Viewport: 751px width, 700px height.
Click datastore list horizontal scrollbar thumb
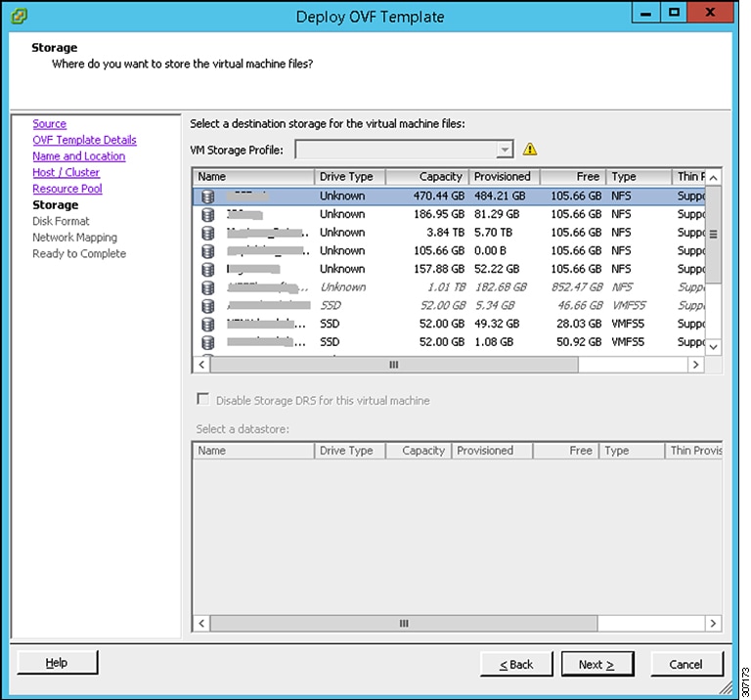(404, 624)
